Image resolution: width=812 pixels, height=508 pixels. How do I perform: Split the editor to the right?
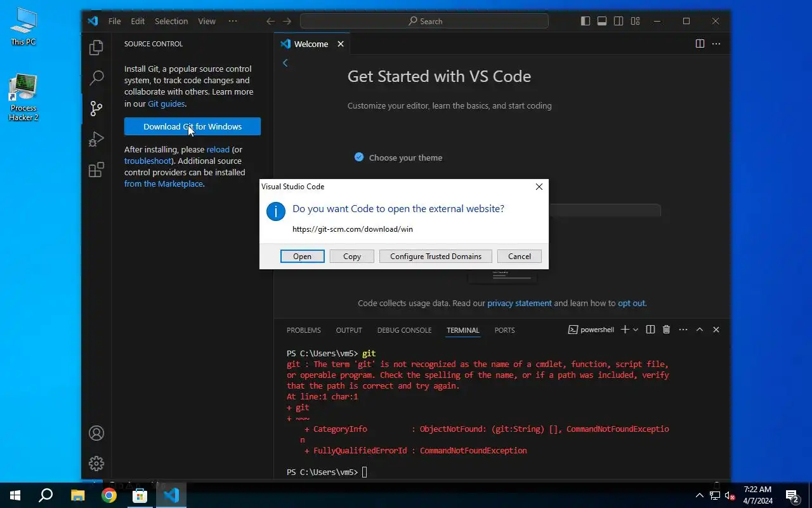coord(700,44)
